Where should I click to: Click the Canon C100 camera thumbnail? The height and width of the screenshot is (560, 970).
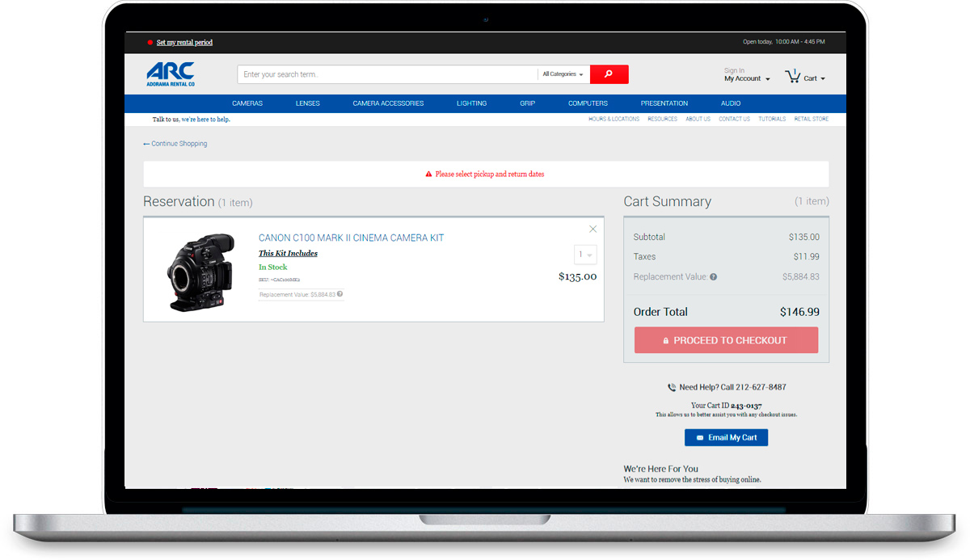pyautogui.click(x=200, y=272)
